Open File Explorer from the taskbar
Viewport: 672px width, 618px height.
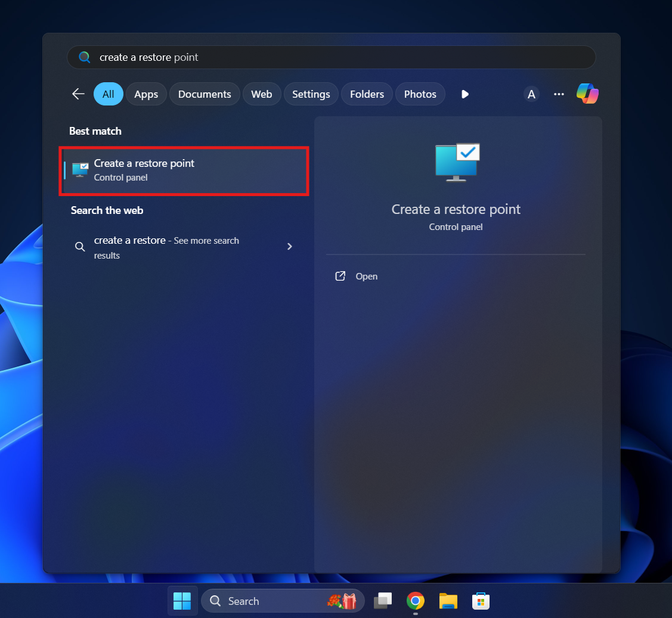pos(448,601)
